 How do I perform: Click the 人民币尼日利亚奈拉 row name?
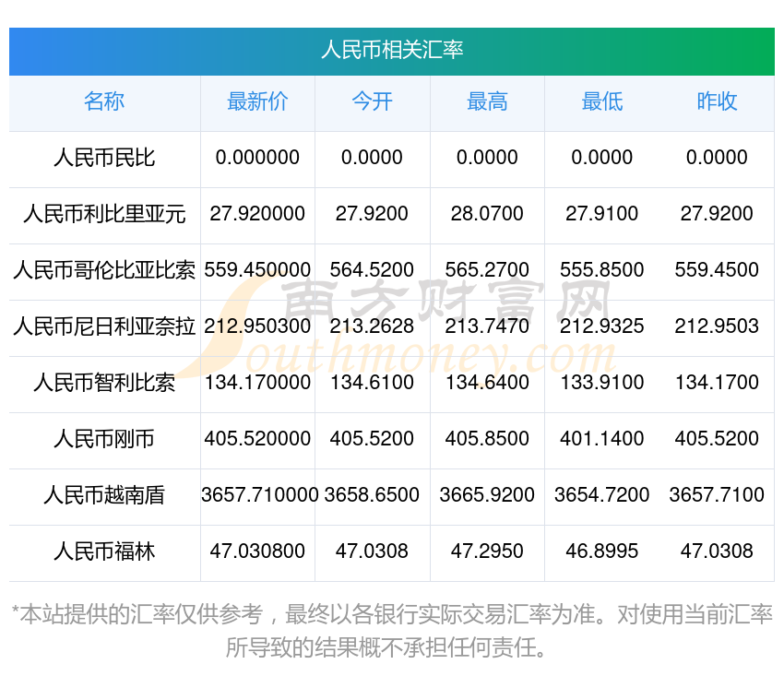[x=104, y=326]
